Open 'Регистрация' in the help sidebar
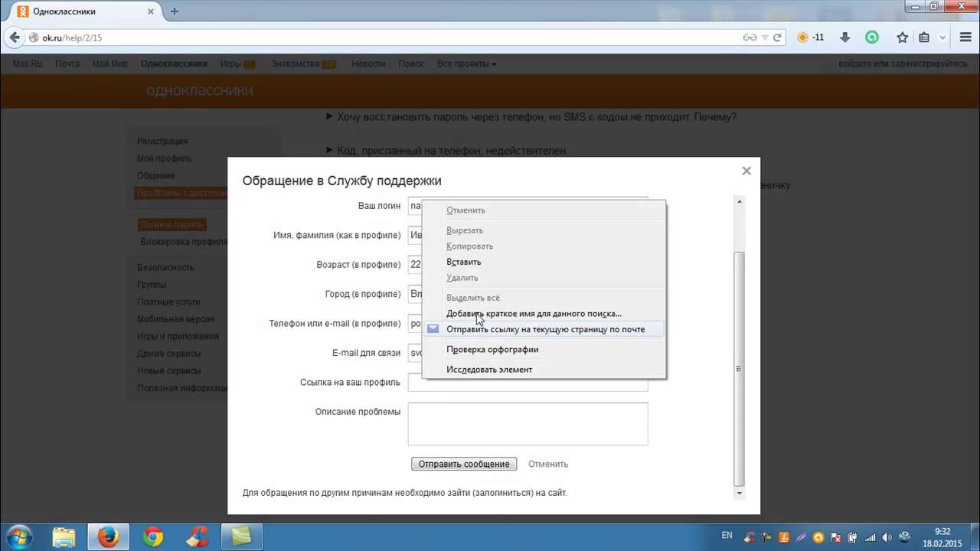This screenshot has height=551, width=980. (162, 141)
